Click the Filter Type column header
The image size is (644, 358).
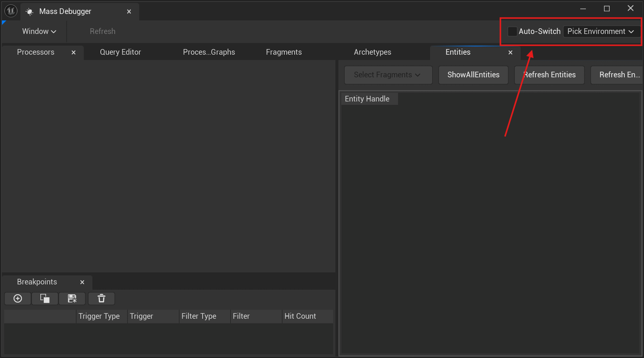click(204, 316)
